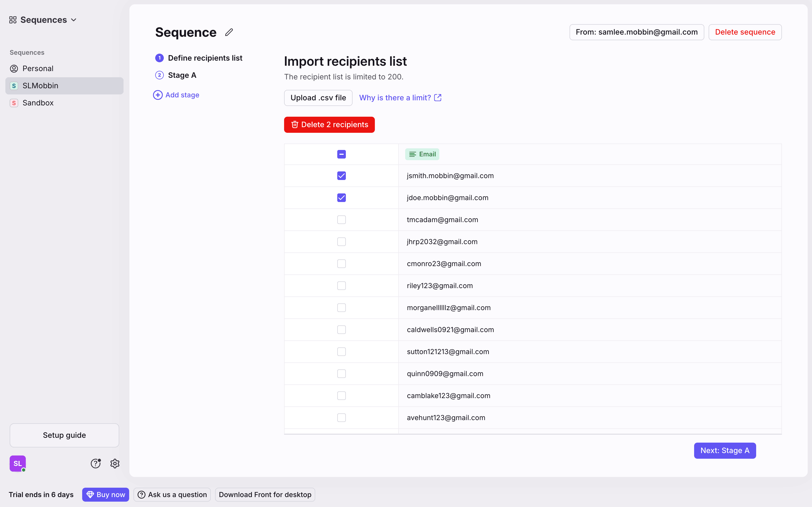Viewport: 812px width, 507px height.
Task: Select the tmcadam@gmail.com checkbox
Action: pyautogui.click(x=341, y=220)
